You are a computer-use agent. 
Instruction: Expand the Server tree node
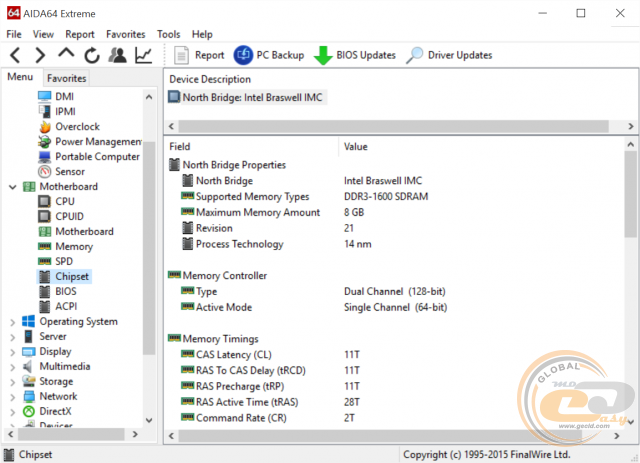click(x=13, y=337)
